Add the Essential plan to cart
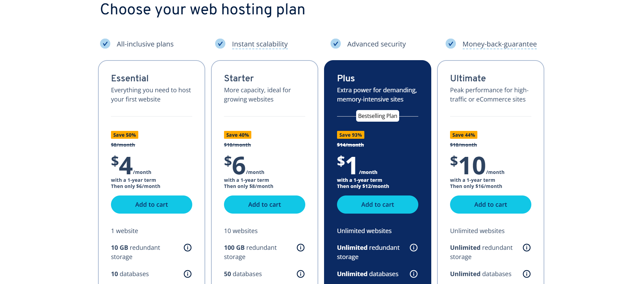This screenshot has width=644, height=284. point(152,204)
